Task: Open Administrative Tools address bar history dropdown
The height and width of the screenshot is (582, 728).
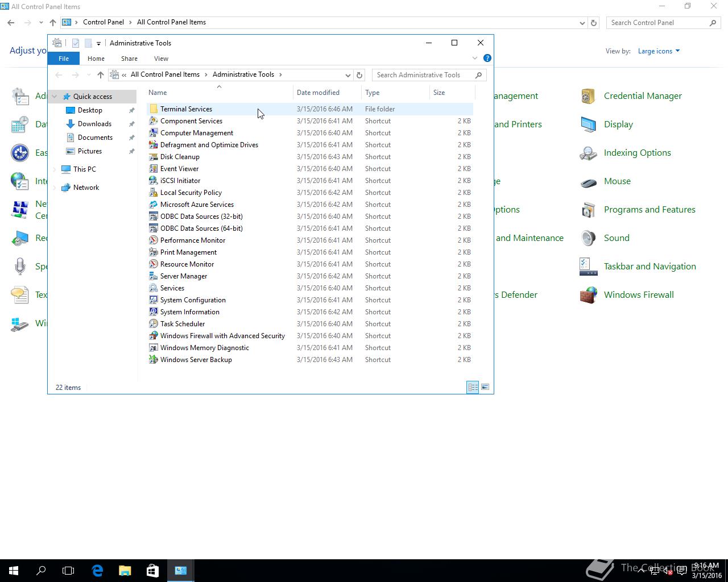Action: pos(348,75)
